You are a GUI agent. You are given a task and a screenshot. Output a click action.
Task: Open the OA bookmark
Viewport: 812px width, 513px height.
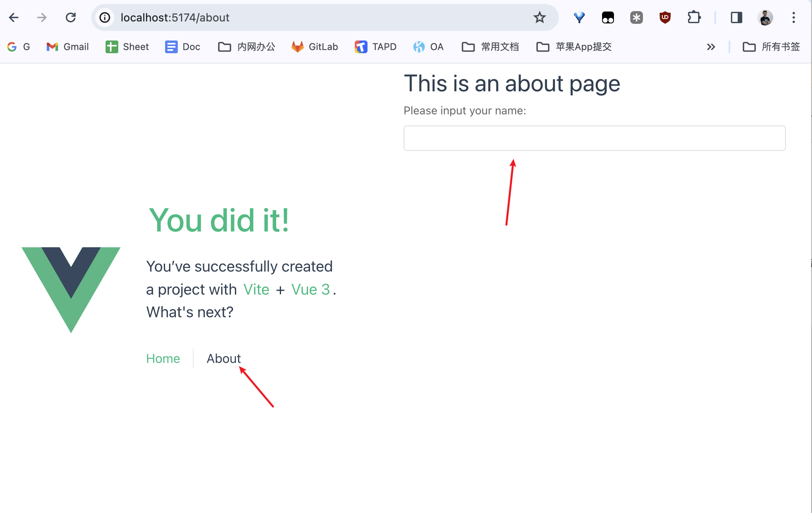428,47
